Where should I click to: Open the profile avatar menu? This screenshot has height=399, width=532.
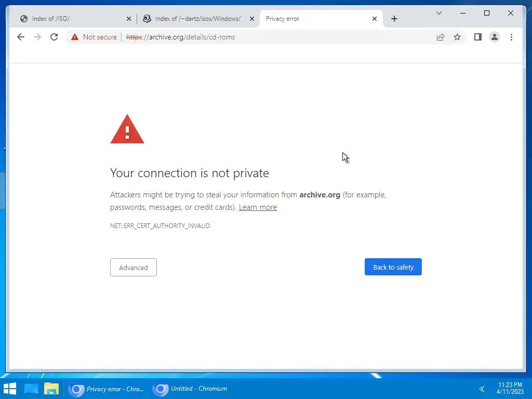coord(495,37)
